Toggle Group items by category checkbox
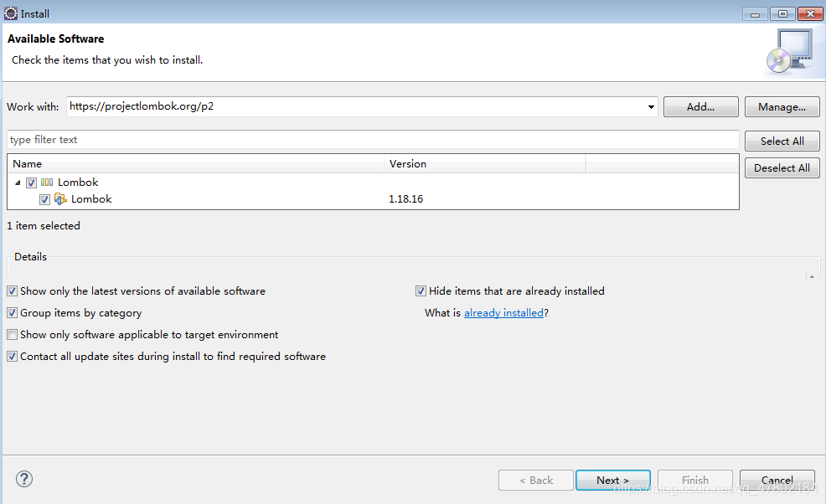Viewport: 826px width, 504px height. [x=12, y=313]
